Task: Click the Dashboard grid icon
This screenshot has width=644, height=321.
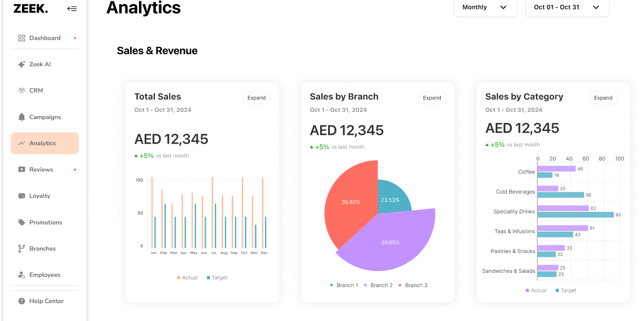Action: click(22, 38)
